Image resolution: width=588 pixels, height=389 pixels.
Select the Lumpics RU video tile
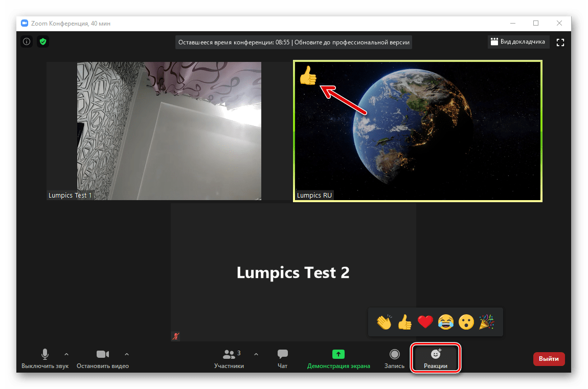(418, 131)
